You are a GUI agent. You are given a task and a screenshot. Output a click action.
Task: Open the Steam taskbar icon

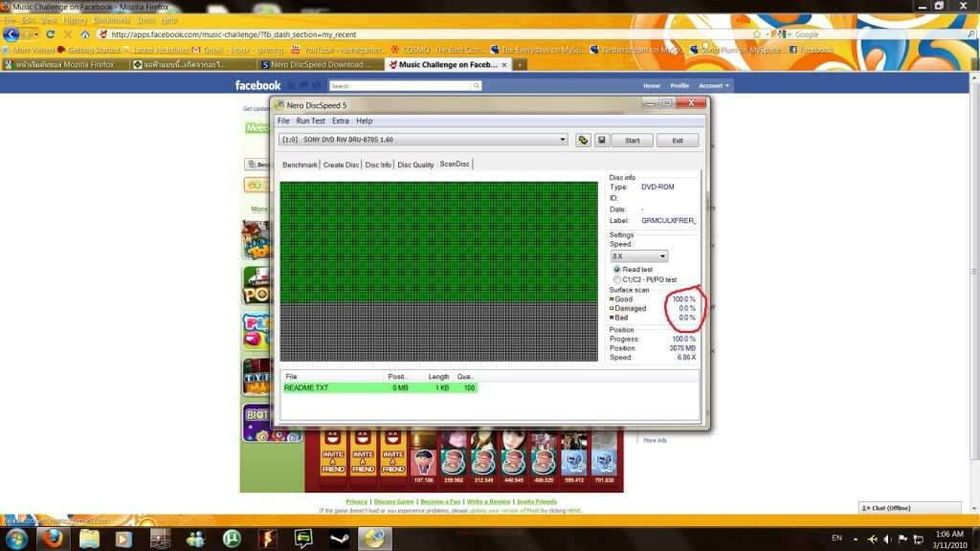click(x=340, y=539)
